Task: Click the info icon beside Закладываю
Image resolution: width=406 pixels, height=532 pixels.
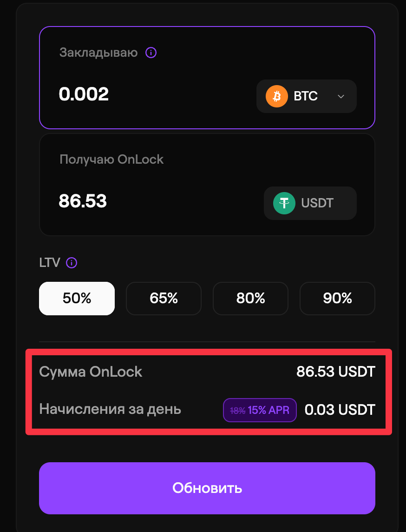Action: pyautogui.click(x=151, y=53)
